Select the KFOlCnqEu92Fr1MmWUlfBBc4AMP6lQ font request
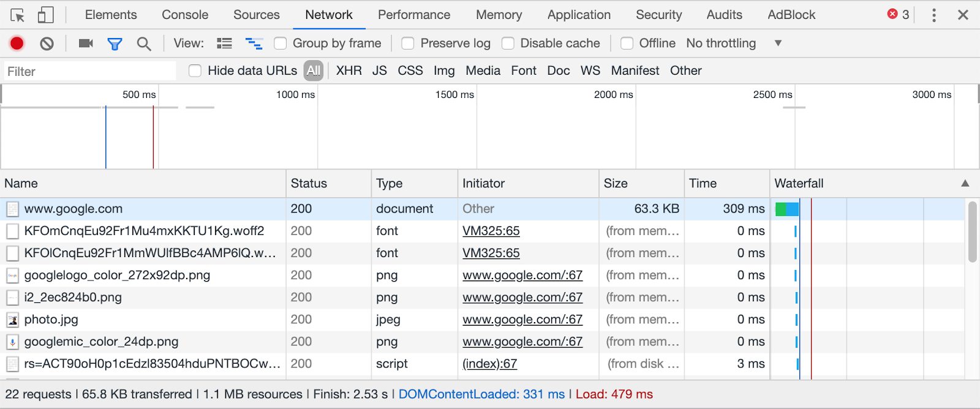This screenshot has width=980, height=409. pos(483,253)
